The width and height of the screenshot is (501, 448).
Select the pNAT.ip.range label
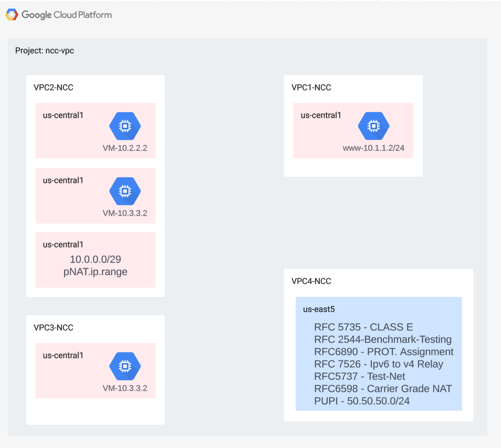(x=95, y=272)
